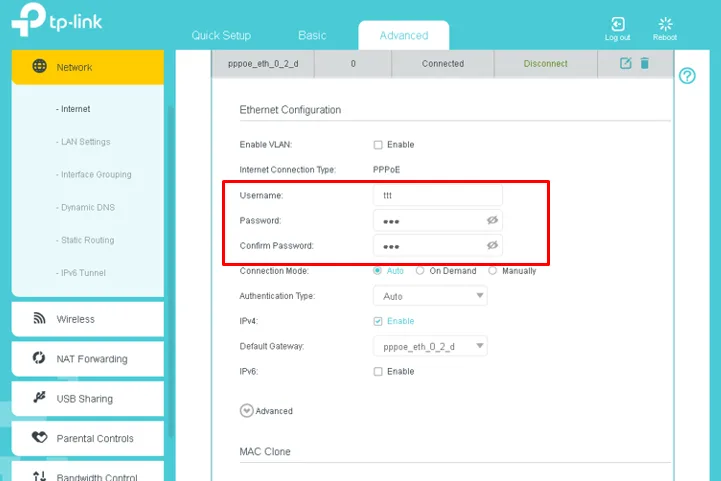721x481 pixels.
Task: Uncheck the IPv4 Enable checkbox
Action: 378,321
